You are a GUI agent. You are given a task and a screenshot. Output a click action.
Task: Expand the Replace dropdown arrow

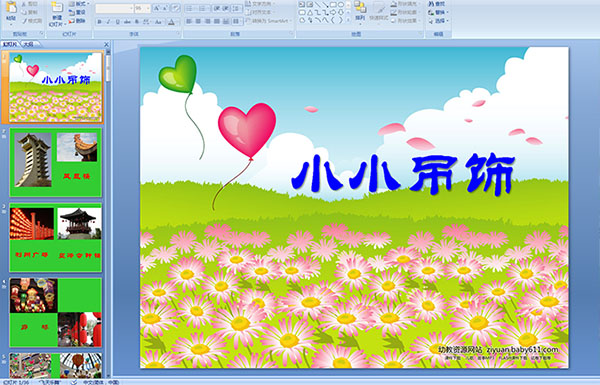tap(448, 12)
